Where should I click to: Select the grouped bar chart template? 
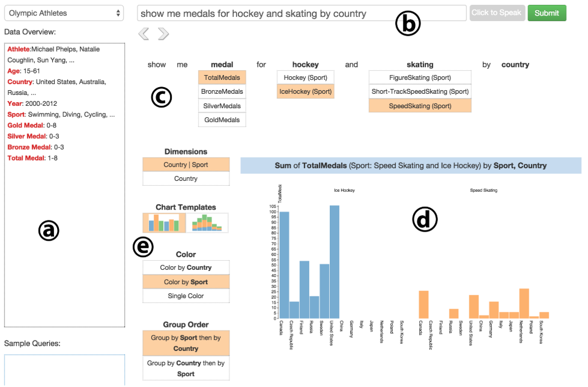pyautogui.click(x=164, y=223)
